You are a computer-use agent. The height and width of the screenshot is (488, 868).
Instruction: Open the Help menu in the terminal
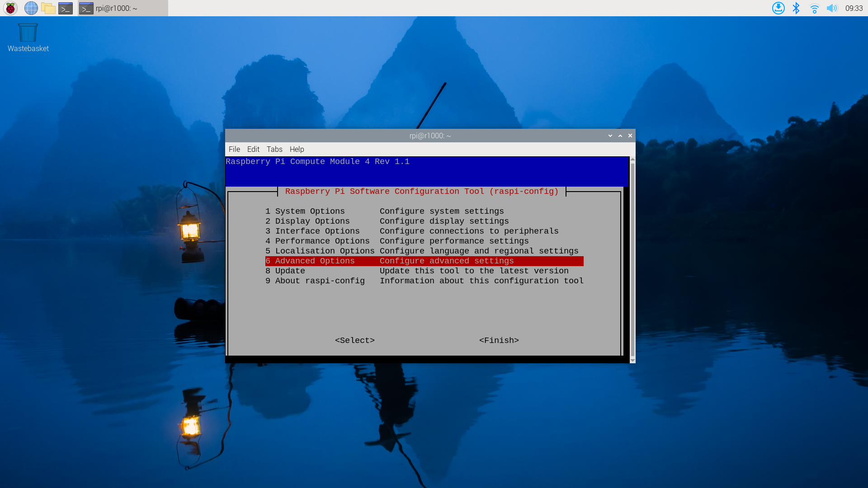(x=297, y=149)
